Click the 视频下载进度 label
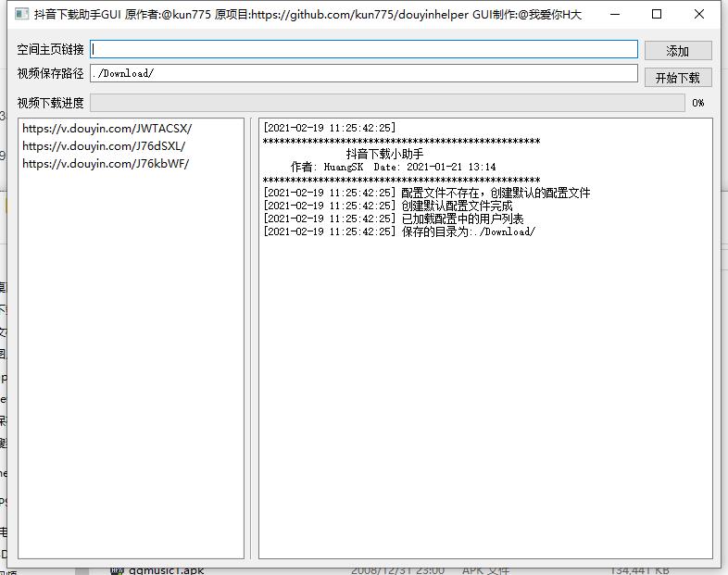Viewport: 728px width, 575px height. [x=50, y=103]
